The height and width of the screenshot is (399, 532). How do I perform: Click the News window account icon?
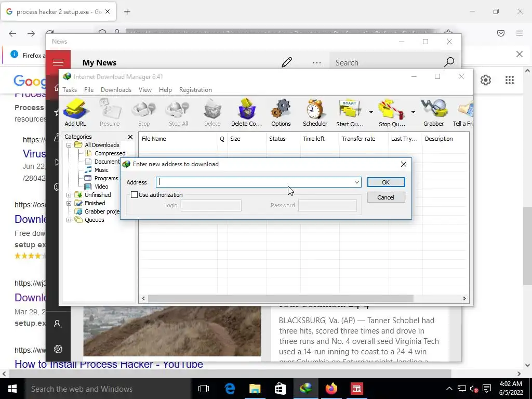pos(58,324)
